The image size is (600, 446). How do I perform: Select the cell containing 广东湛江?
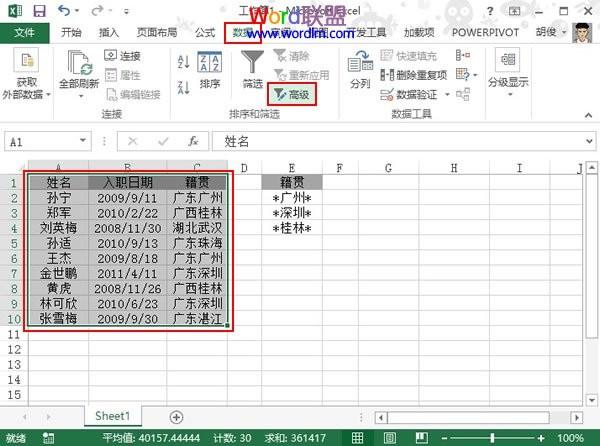tap(197, 319)
